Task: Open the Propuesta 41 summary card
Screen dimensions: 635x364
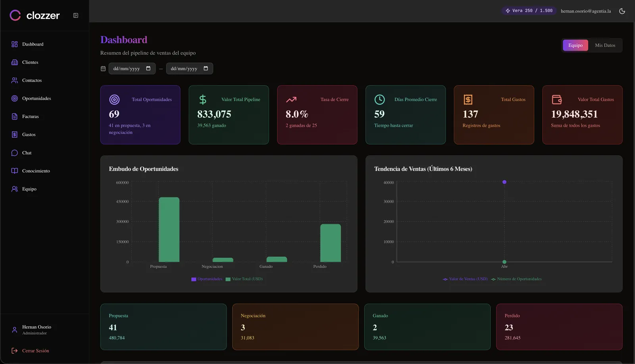Action: pyautogui.click(x=164, y=327)
